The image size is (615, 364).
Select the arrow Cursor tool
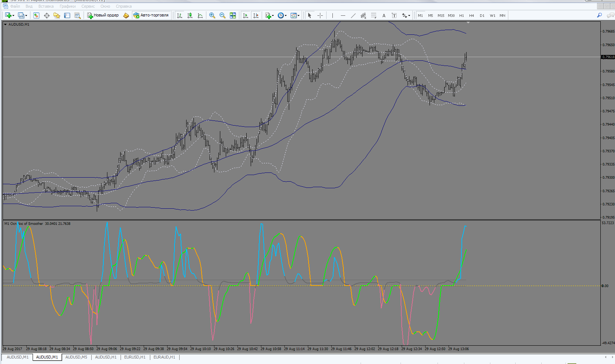pos(310,15)
